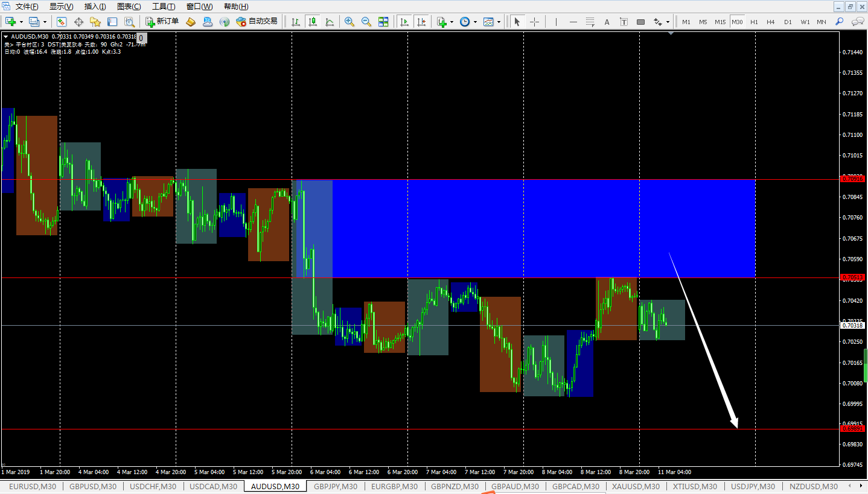
Task: Select the horizontal line drawing tool
Action: tap(573, 22)
